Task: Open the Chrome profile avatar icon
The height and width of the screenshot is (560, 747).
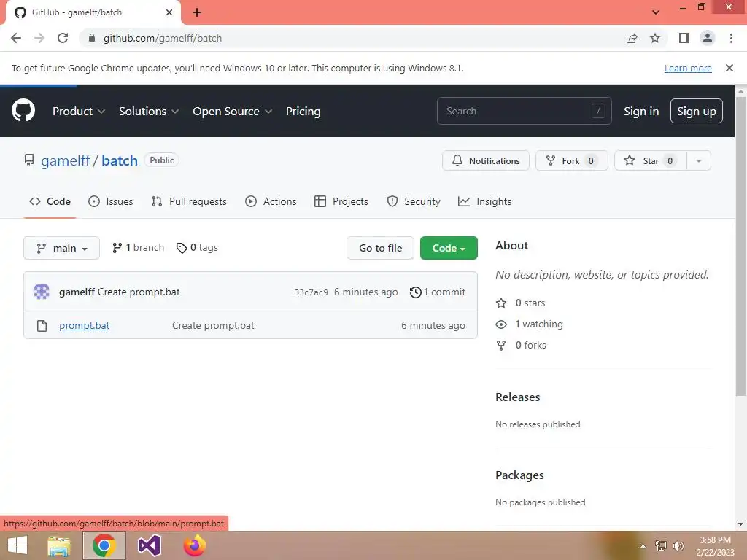Action: click(x=708, y=38)
